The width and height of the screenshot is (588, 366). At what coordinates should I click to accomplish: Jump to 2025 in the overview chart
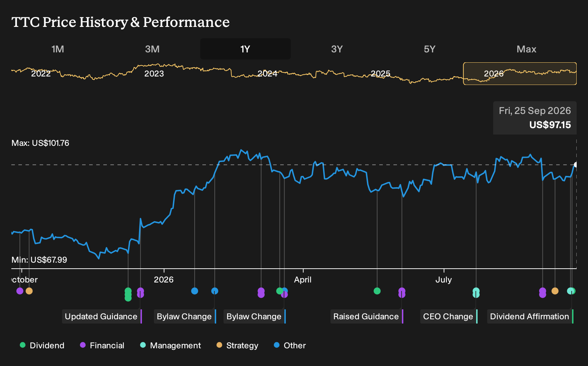(381, 74)
